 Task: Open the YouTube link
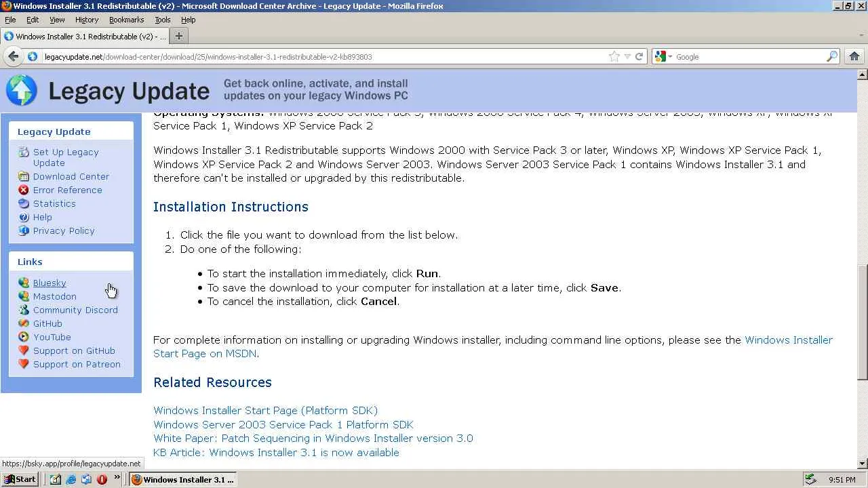52,337
